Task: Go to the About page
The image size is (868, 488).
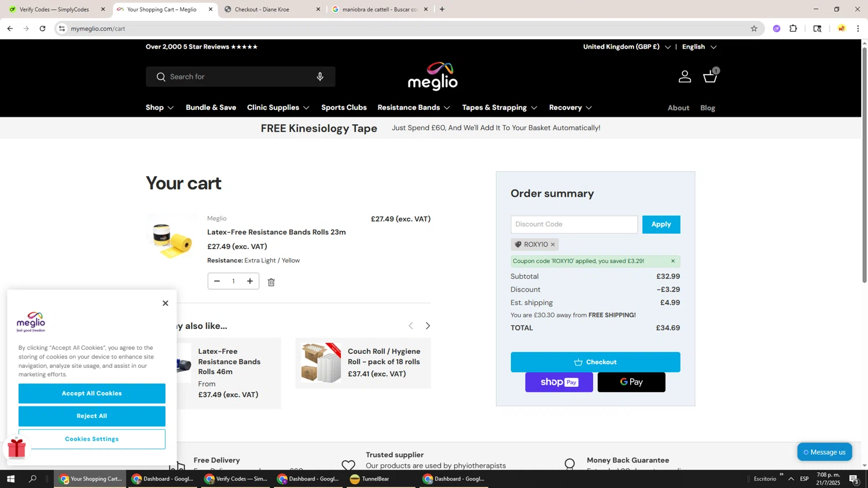Action: tap(678, 108)
